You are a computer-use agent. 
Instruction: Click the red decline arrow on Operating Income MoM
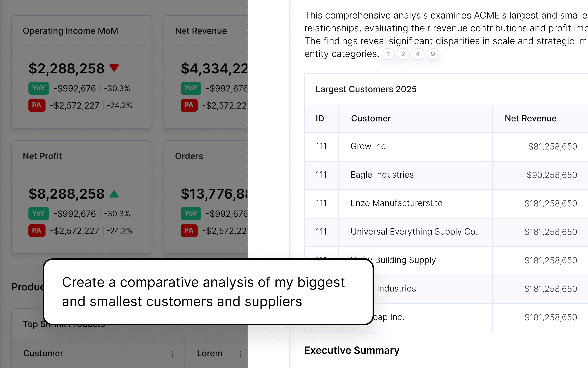click(114, 68)
